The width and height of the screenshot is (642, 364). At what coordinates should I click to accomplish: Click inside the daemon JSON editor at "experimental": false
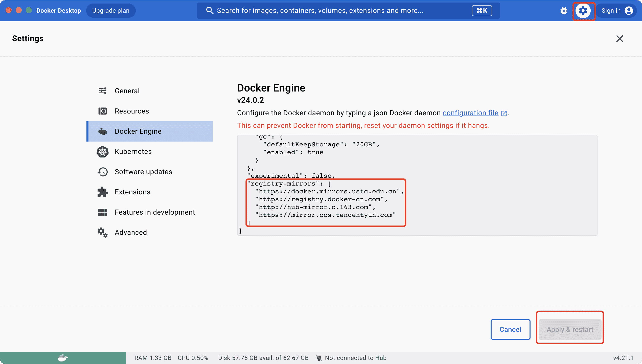[x=291, y=176]
